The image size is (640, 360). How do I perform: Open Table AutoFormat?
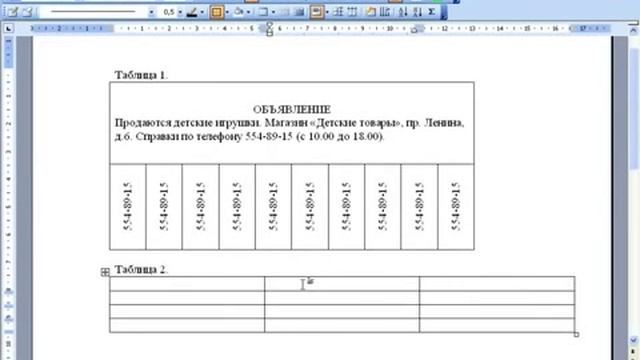[x=371, y=12]
